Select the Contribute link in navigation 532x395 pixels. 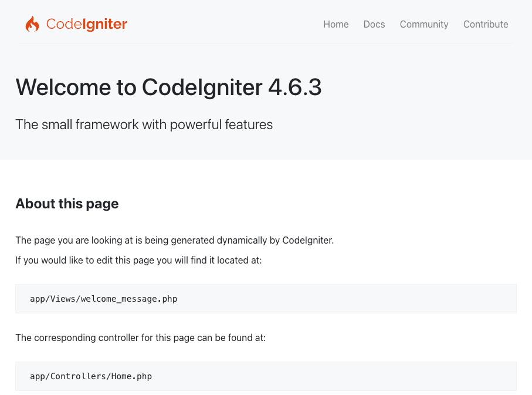pyautogui.click(x=486, y=24)
